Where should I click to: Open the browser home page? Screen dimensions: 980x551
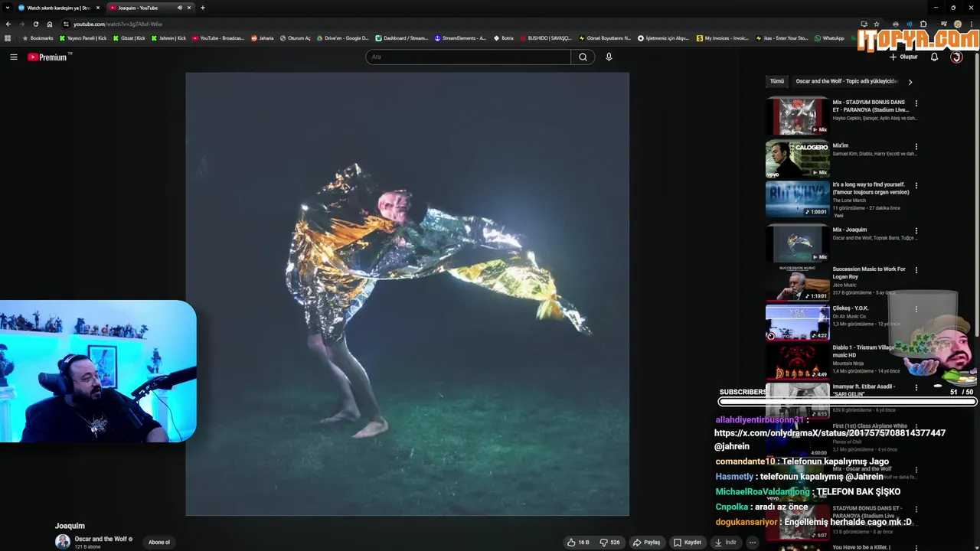coord(50,24)
